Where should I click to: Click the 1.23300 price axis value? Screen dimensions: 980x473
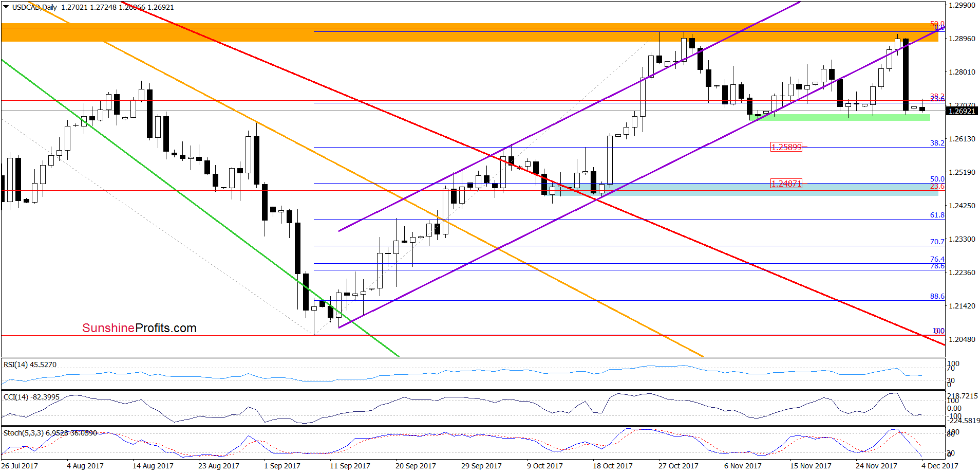[x=962, y=239]
